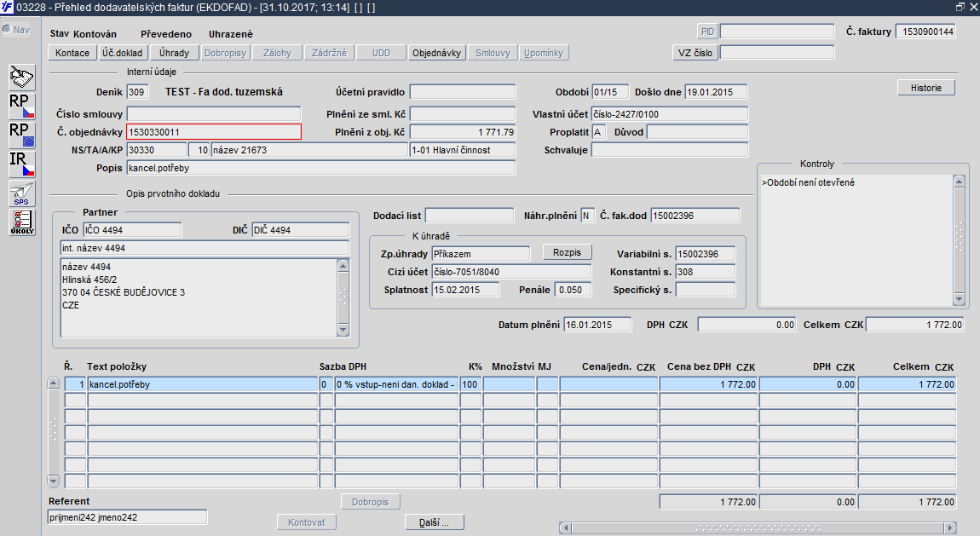Click the Dobropisy button

click(226, 53)
